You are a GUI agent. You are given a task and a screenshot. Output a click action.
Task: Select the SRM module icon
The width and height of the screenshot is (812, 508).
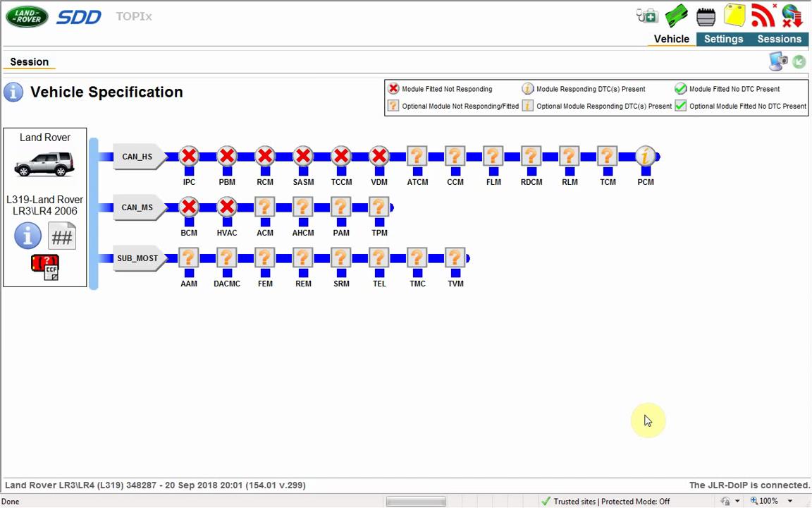[341, 258]
